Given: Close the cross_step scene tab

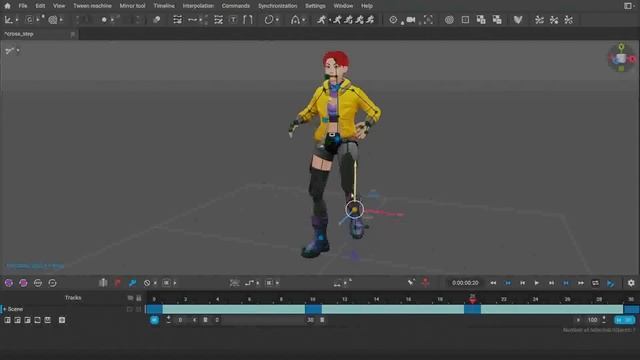Looking at the screenshot, I should (73, 34).
